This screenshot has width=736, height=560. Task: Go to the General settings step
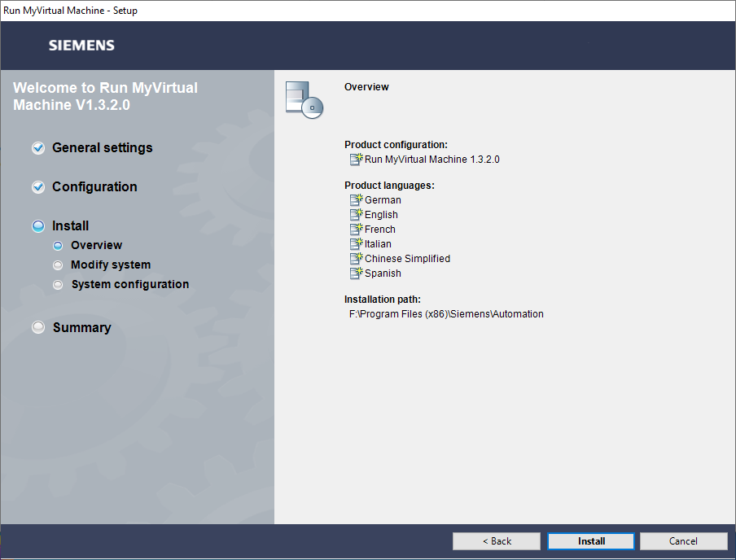point(102,148)
